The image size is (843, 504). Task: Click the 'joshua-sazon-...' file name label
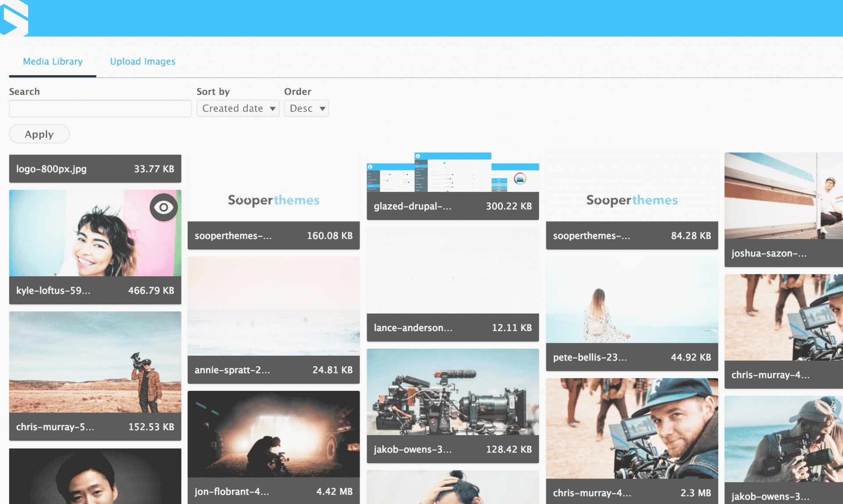pyautogui.click(x=769, y=253)
